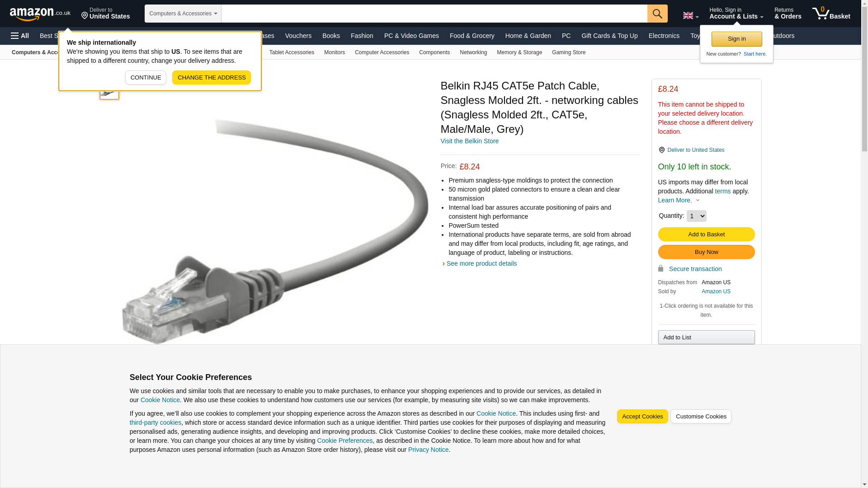Click the Deliver to United States location link

pos(695,150)
